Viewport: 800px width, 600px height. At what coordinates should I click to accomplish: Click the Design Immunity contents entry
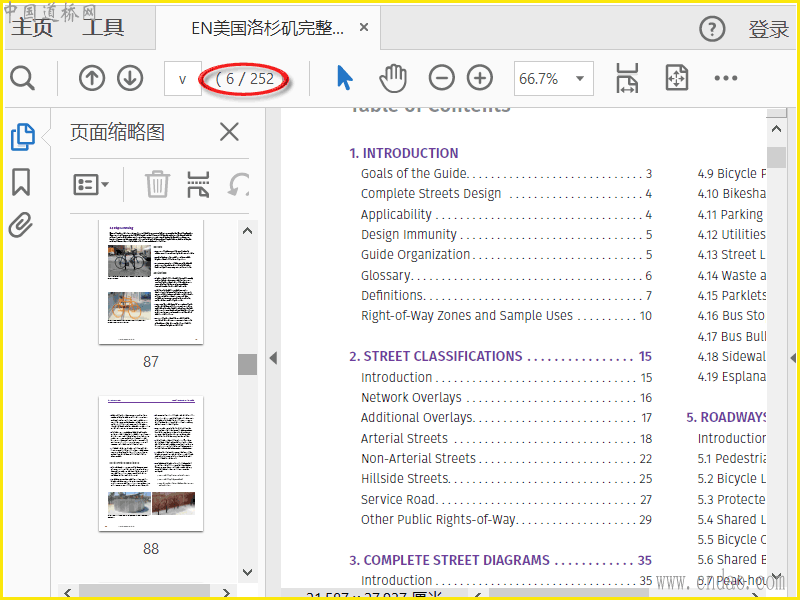pos(506,234)
